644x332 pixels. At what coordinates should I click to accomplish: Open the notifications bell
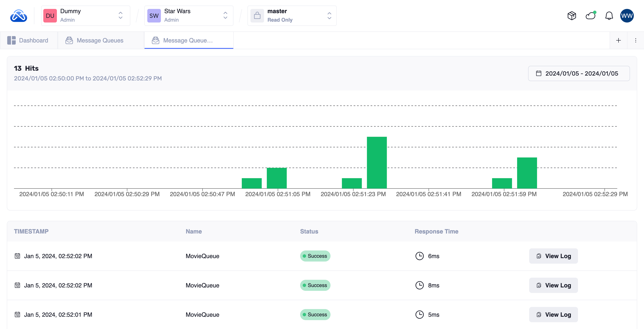click(x=609, y=16)
